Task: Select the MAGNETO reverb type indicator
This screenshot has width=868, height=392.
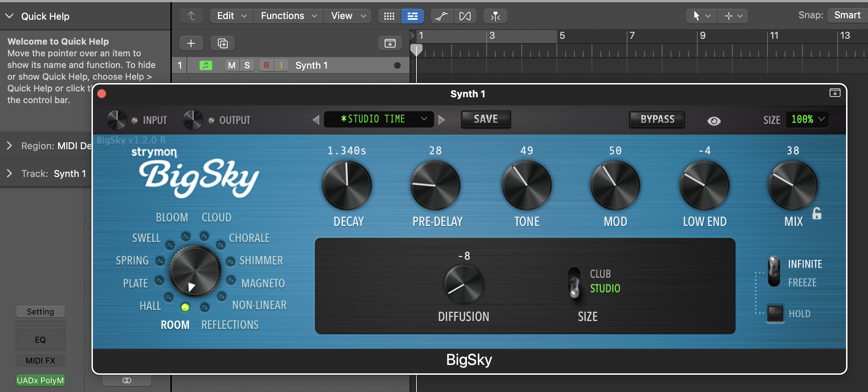Action: (231, 280)
